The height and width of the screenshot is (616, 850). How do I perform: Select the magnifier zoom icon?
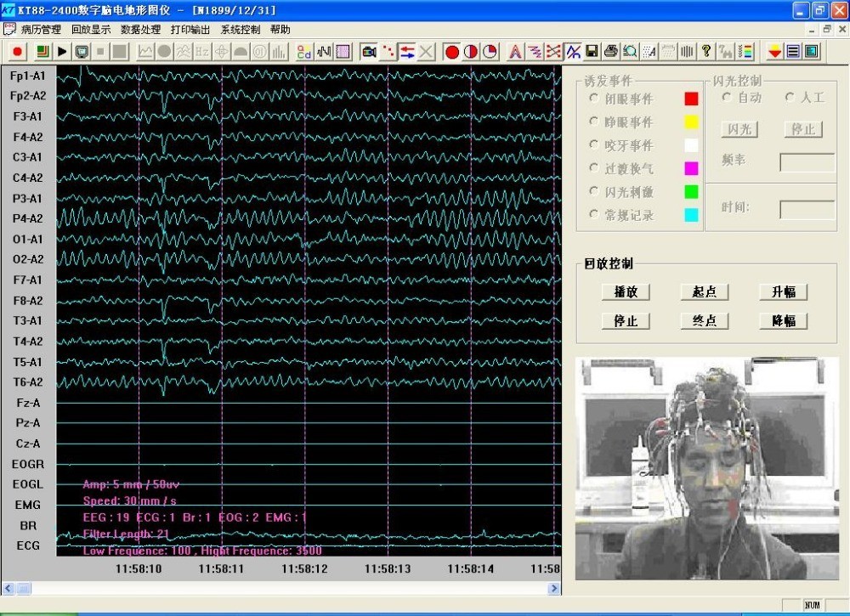coord(630,51)
